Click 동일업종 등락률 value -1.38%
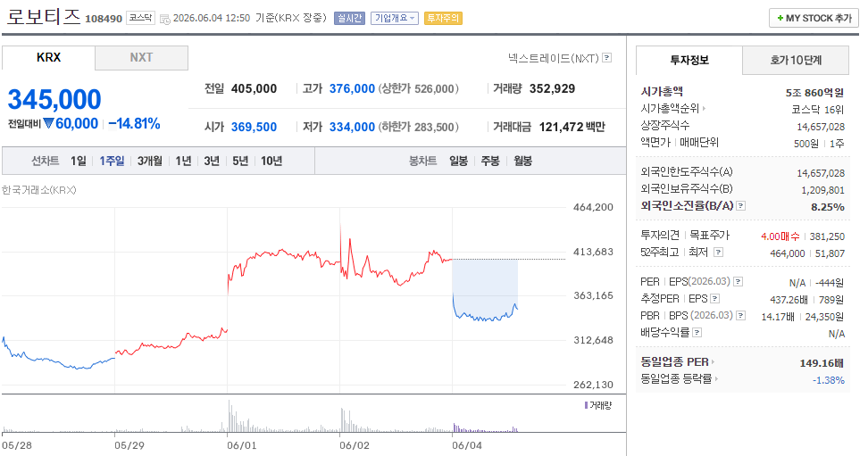Screen dimensions: 868x456 tap(828, 381)
